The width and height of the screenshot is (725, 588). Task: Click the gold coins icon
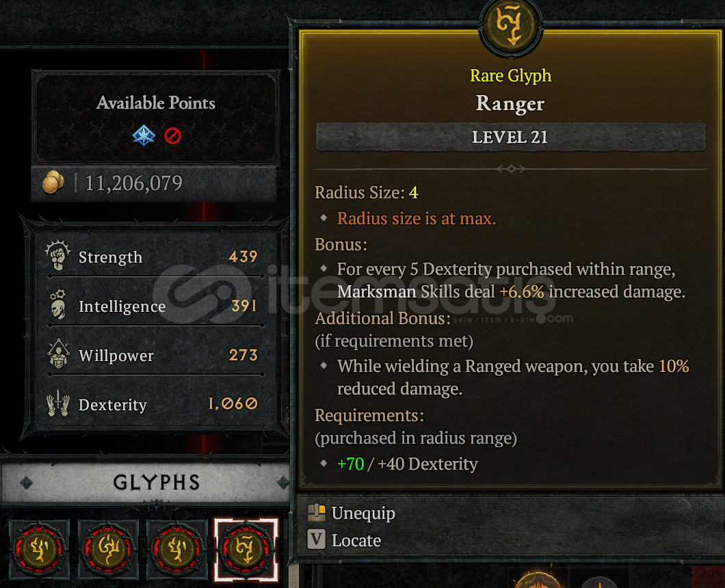click(53, 182)
